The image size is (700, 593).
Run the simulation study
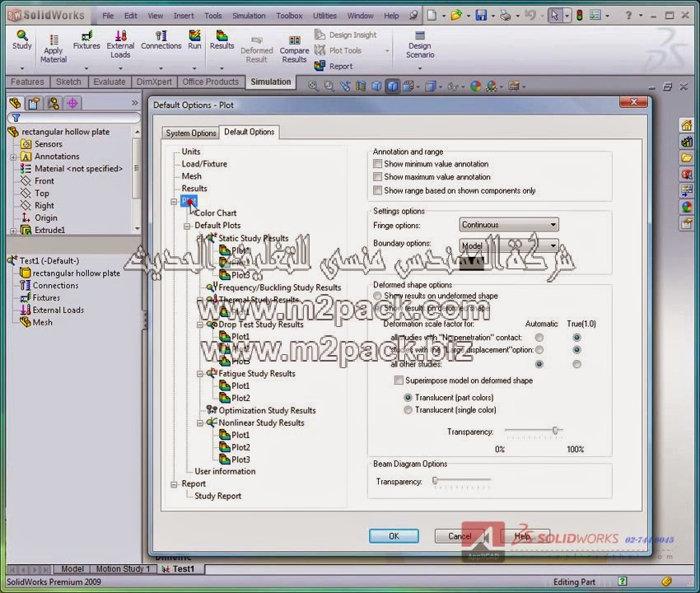[x=194, y=40]
